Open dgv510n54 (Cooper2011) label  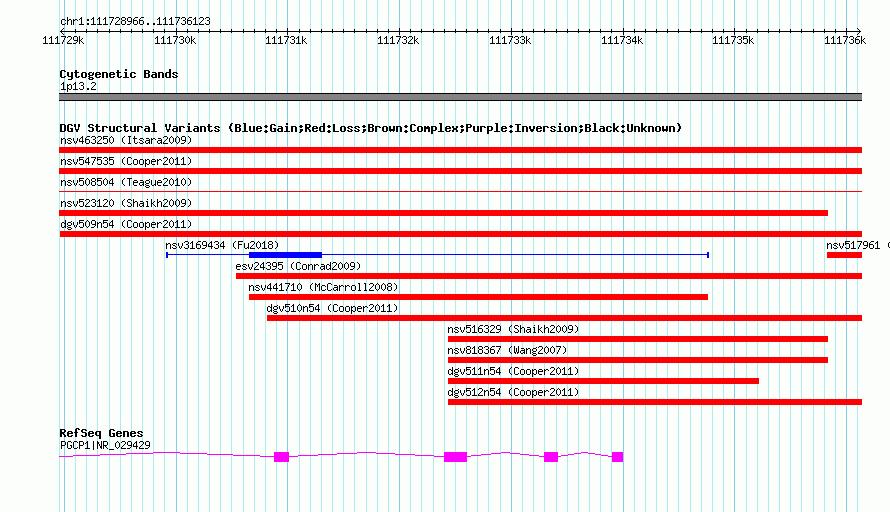[x=332, y=308]
